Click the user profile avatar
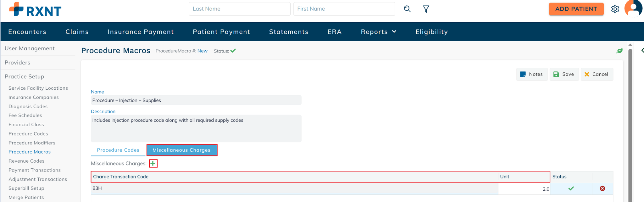644x202 pixels. pos(633,8)
